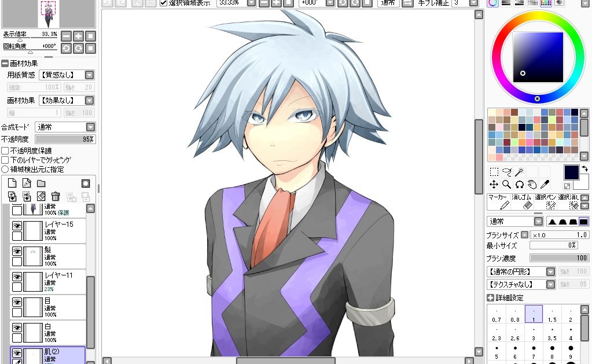Open brush mode 通常 dropdown
This screenshot has width=592, height=364.
coord(538,222)
